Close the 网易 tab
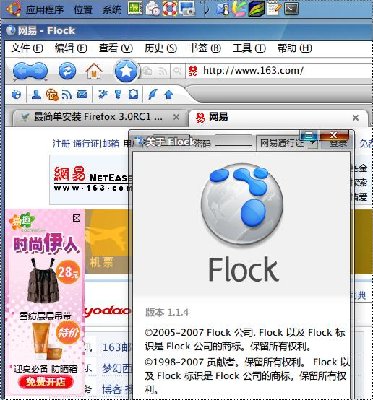 [x=356, y=117]
